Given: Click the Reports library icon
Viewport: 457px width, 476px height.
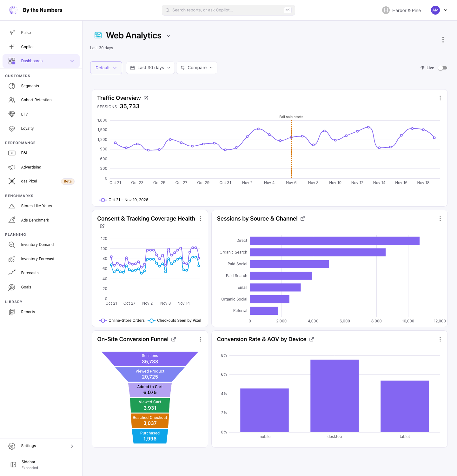Looking at the screenshot, I should click(12, 312).
